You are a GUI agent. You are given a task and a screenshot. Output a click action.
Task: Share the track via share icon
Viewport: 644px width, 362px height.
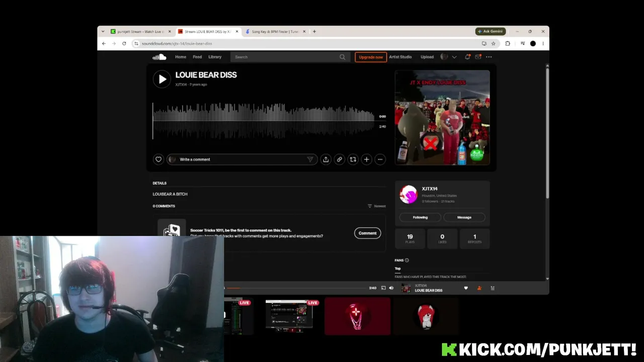326,159
